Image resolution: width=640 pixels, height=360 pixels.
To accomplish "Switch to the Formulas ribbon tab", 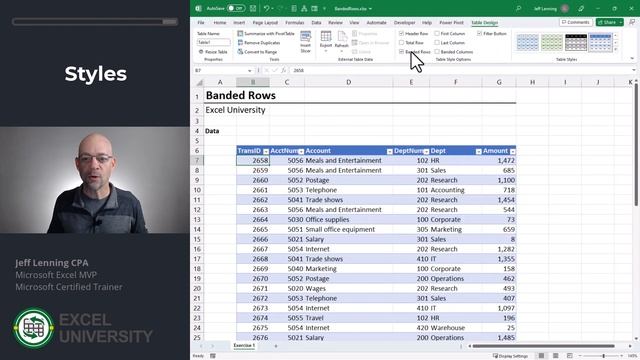I will pyautogui.click(x=295, y=22).
